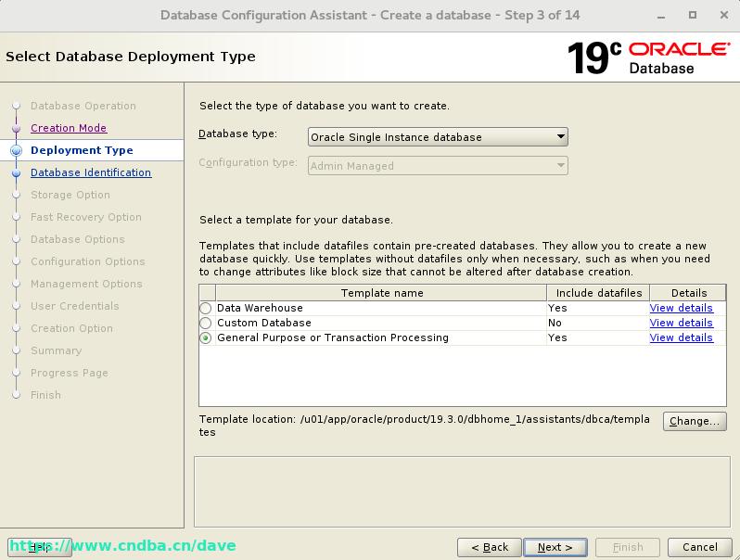The width and height of the screenshot is (740, 560).
Task: Select the Custom Database template radio button
Action: (x=205, y=324)
